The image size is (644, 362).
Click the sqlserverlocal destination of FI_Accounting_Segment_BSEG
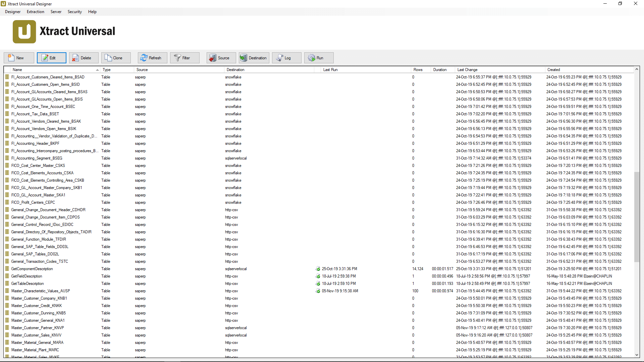[236, 158]
